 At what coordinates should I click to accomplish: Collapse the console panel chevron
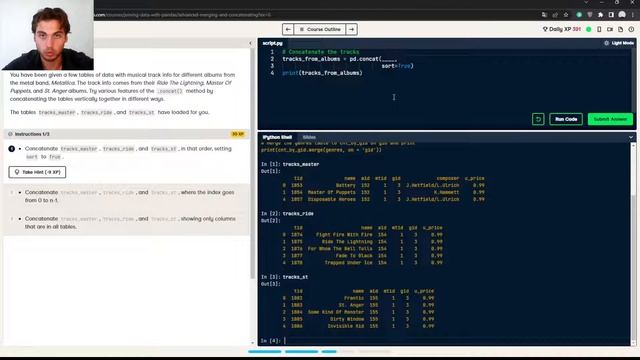coord(631,137)
